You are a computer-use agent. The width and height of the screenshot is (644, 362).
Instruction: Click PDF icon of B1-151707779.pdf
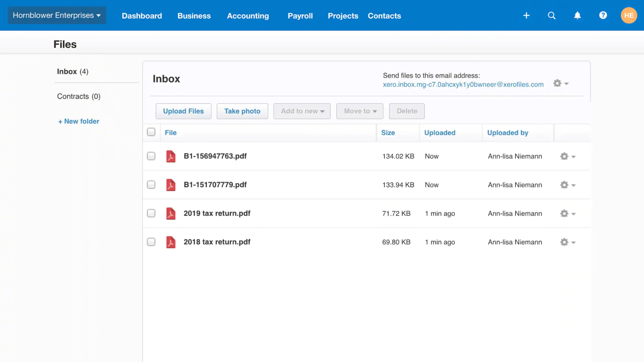point(171,185)
